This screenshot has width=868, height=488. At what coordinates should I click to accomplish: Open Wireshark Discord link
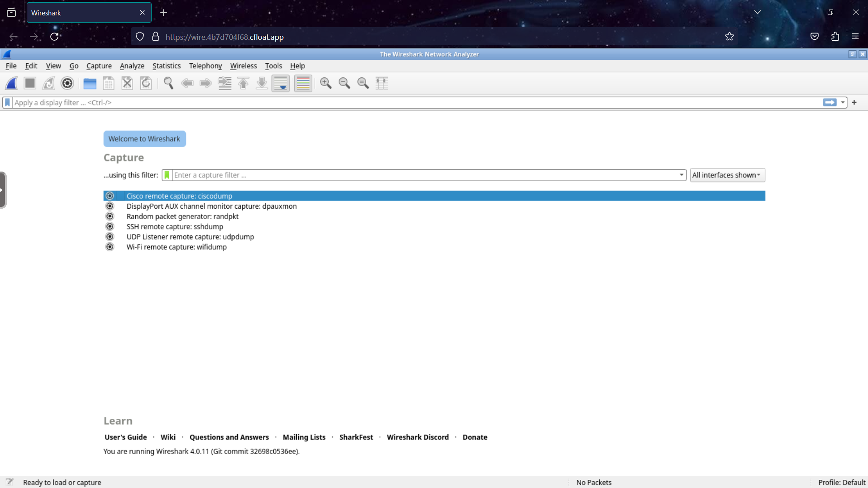[x=418, y=437]
